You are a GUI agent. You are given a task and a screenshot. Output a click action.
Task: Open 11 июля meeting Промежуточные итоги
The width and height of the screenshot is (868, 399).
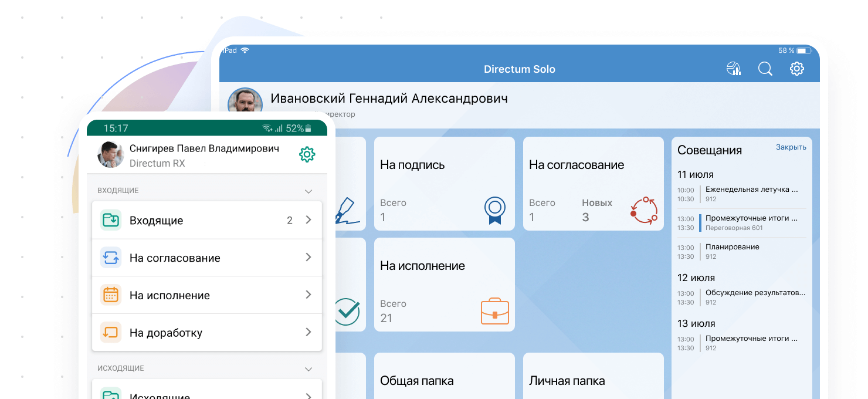click(742, 223)
